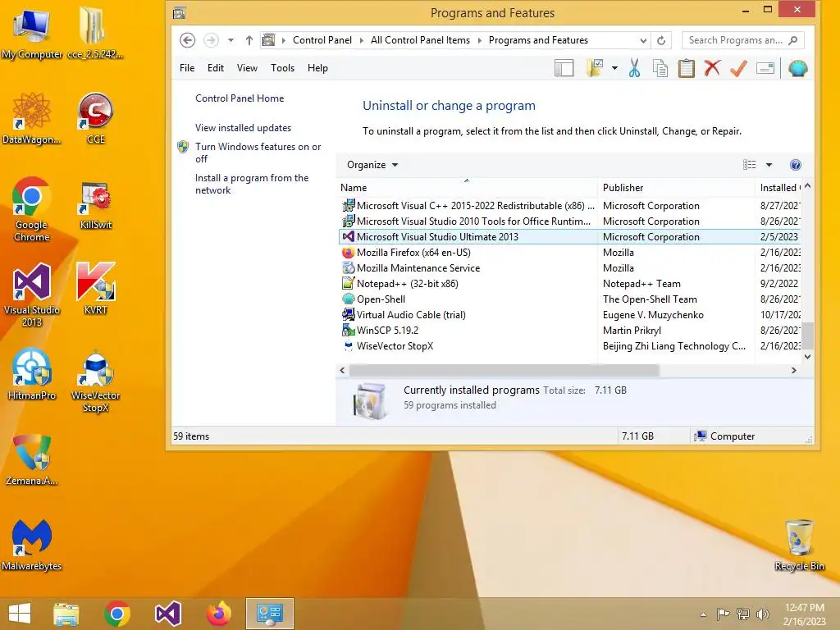Open the Edit menu

pos(216,68)
